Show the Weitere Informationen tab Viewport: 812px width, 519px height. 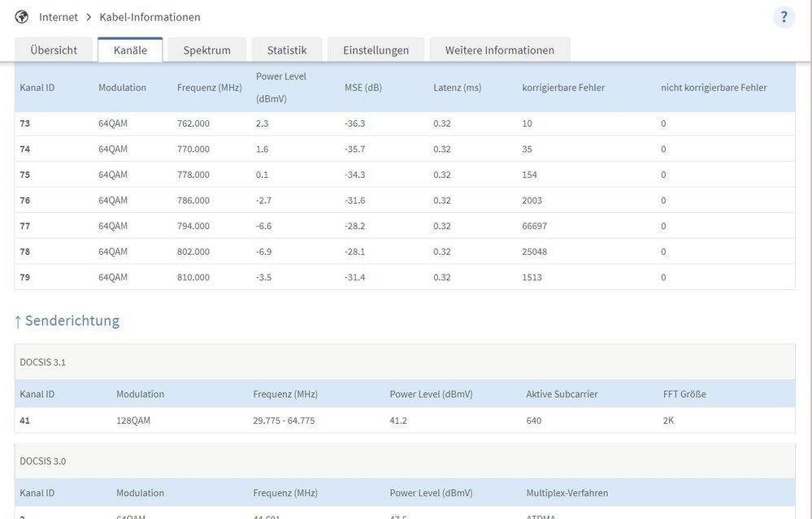pyautogui.click(x=499, y=50)
